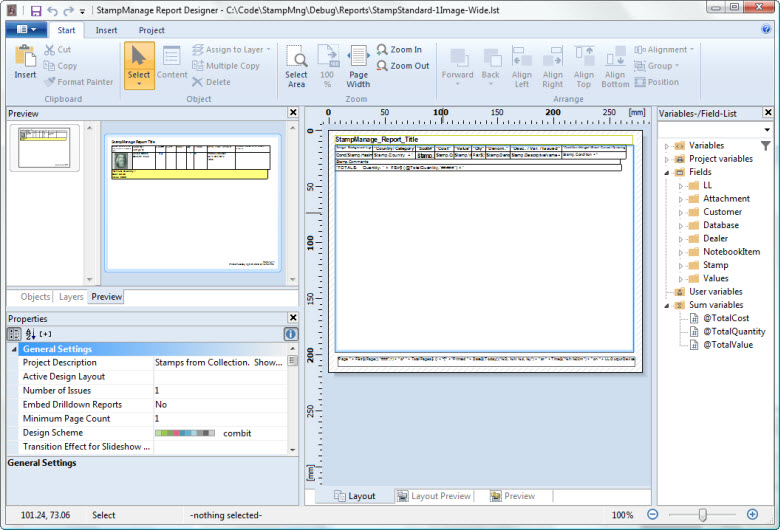Click the Undo arrow in title bar
The width and height of the screenshot is (780, 530).
tap(52, 10)
